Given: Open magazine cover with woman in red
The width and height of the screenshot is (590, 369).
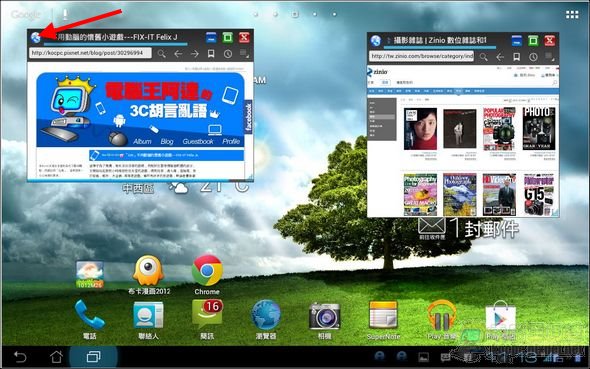Looking at the screenshot, I should click(x=420, y=129).
